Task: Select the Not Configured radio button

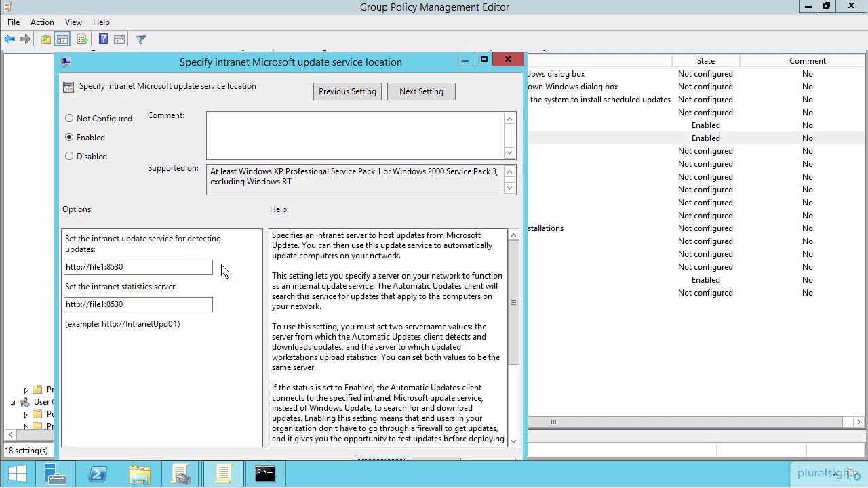Action: pyautogui.click(x=69, y=118)
